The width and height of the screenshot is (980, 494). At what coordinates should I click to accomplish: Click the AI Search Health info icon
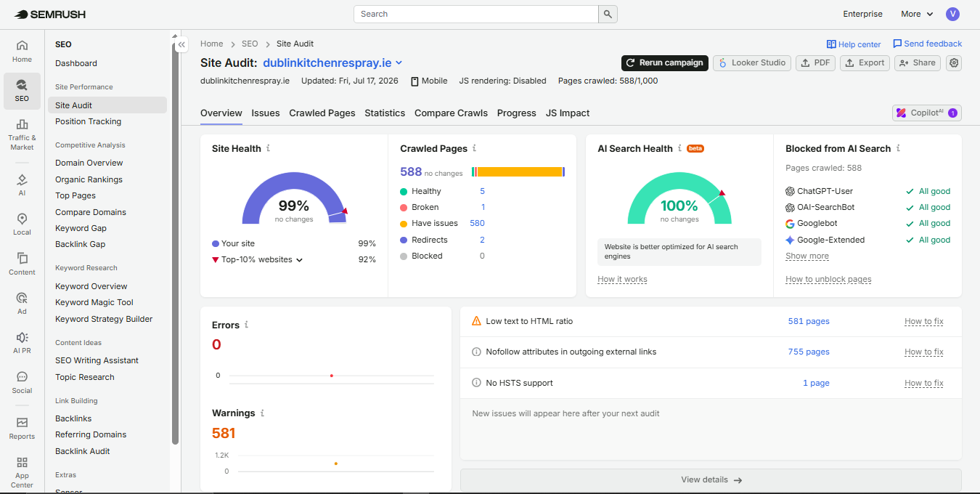tap(680, 148)
